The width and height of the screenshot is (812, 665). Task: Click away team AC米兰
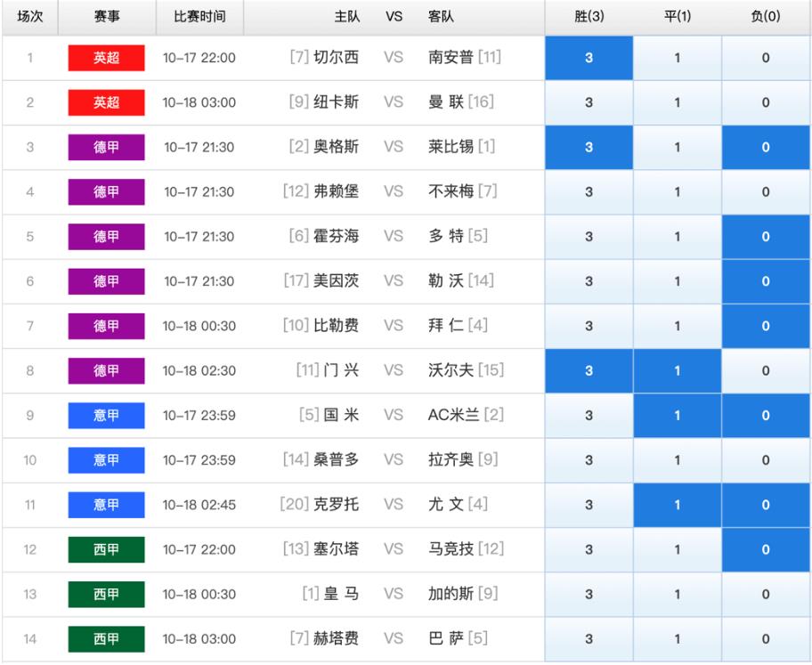click(454, 415)
